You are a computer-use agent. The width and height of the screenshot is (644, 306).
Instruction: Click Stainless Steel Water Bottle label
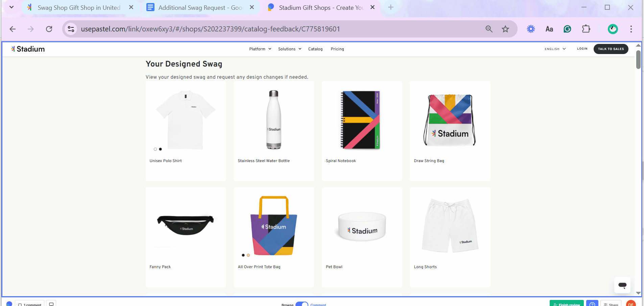point(264,161)
